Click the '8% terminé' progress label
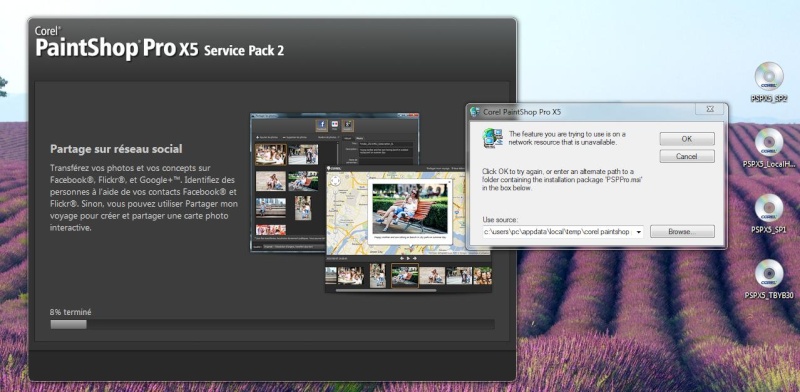800x392 pixels. click(70, 312)
